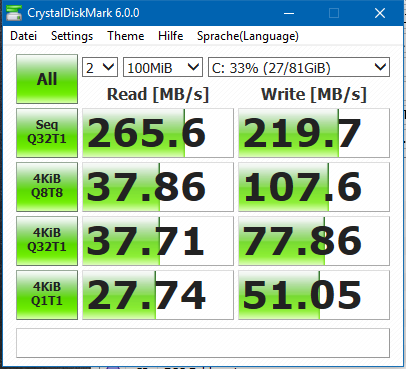
Task: Start the Seq Q32T1 test
Action: point(47,133)
